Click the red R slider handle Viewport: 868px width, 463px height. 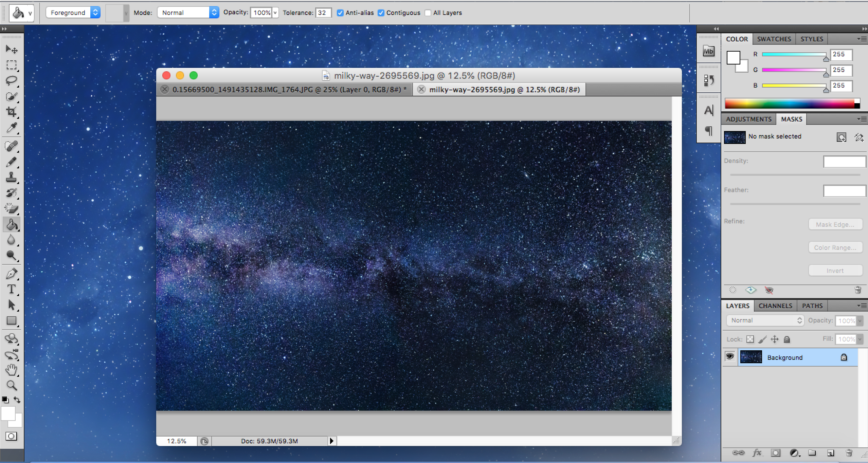pyautogui.click(x=826, y=59)
